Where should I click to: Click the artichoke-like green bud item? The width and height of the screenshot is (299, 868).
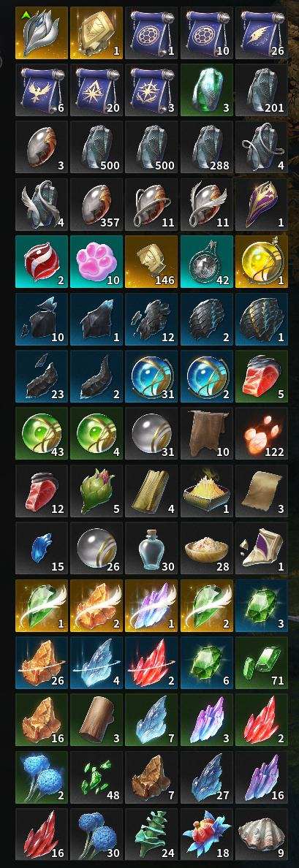tap(96, 491)
